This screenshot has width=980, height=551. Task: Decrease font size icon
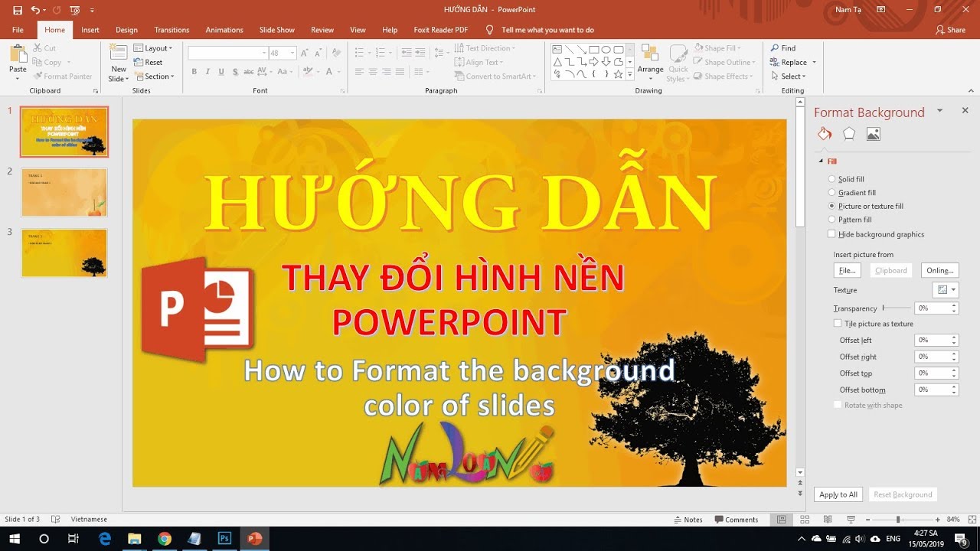[x=318, y=53]
